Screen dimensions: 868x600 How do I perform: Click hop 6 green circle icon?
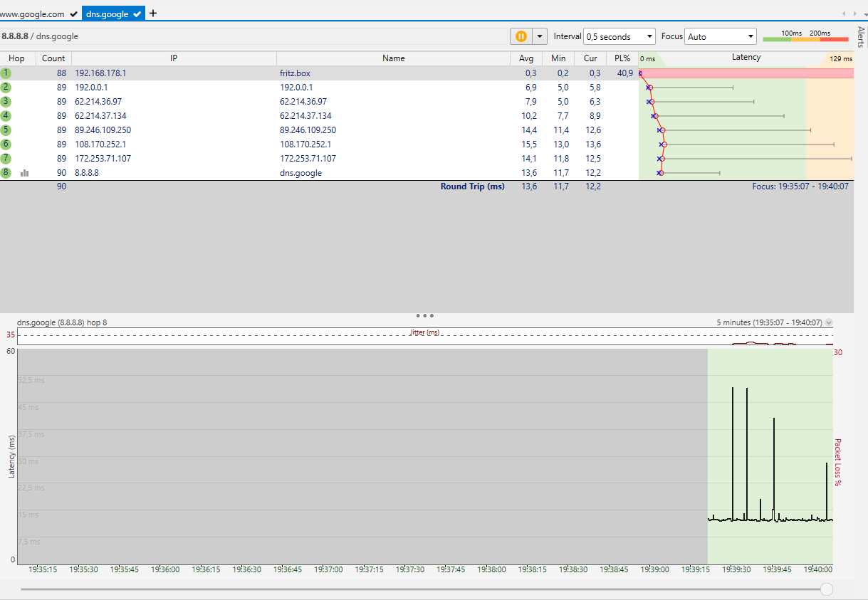6,144
